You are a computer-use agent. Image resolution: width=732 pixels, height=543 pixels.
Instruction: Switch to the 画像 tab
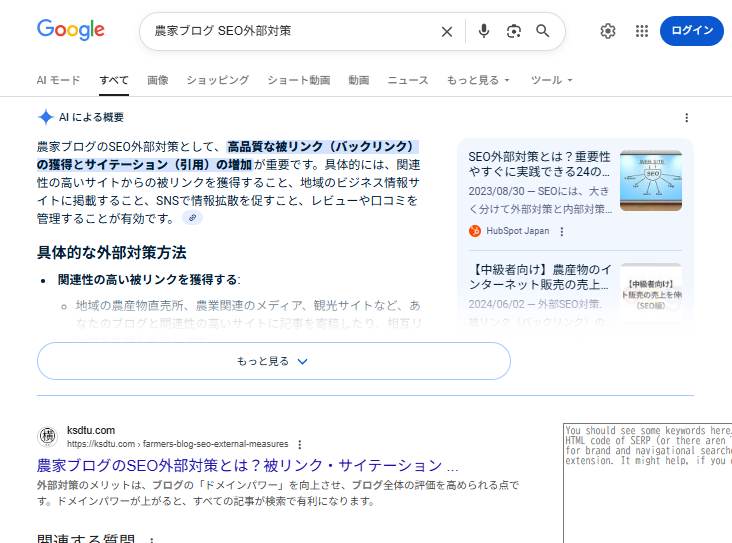[157, 80]
